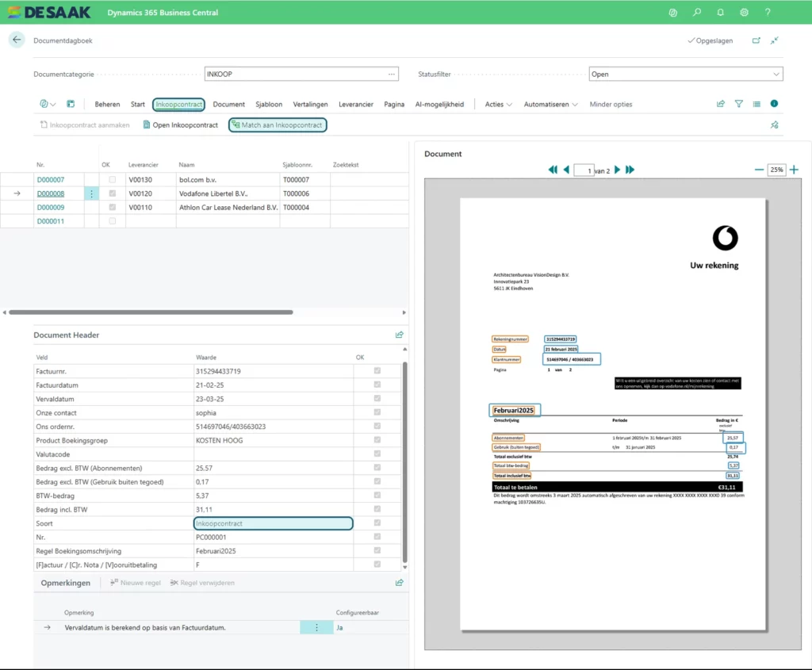Open the Start menu tab
812x670 pixels.
point(138,104)
